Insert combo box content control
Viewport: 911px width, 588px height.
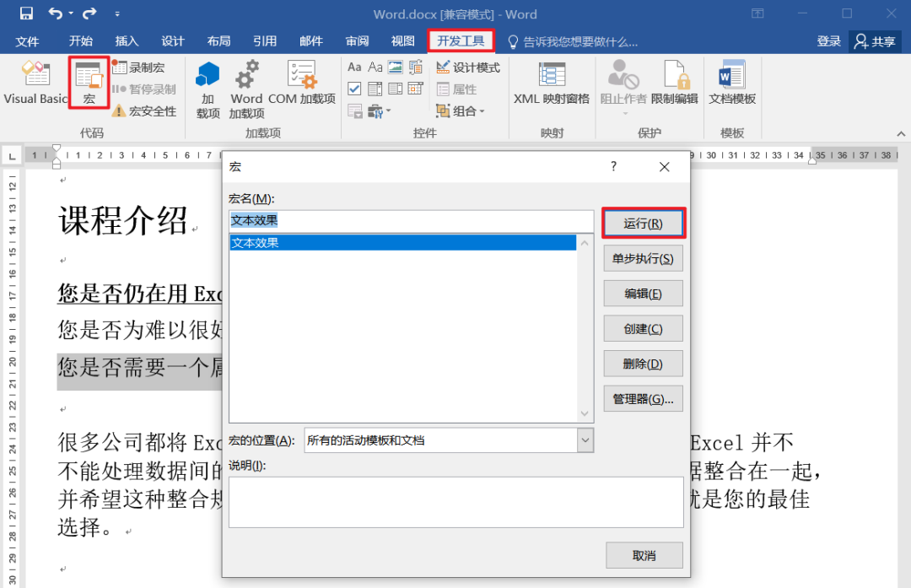375,89
